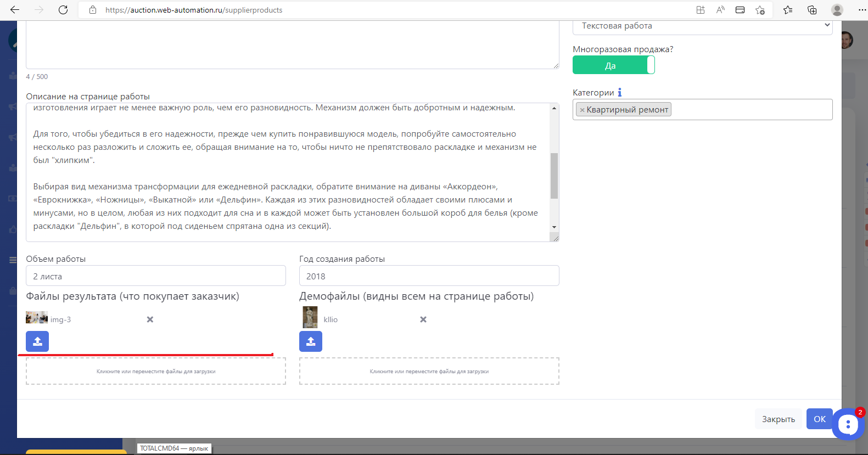The width and height of the screenshot is (868, 455).
Task: Click the description textarea scrollbar down arrow
Action: [554, 227]
